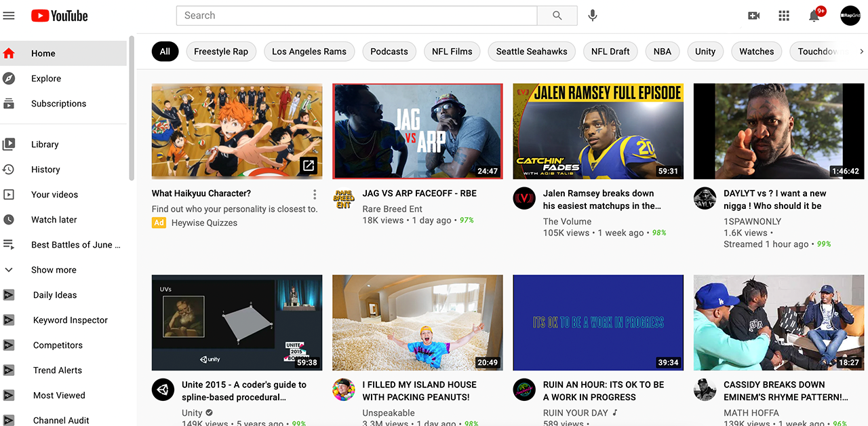Viewport: 868px width, 426px height.
Task: Start voice search with microphone icon
Action: pos(593,16)
